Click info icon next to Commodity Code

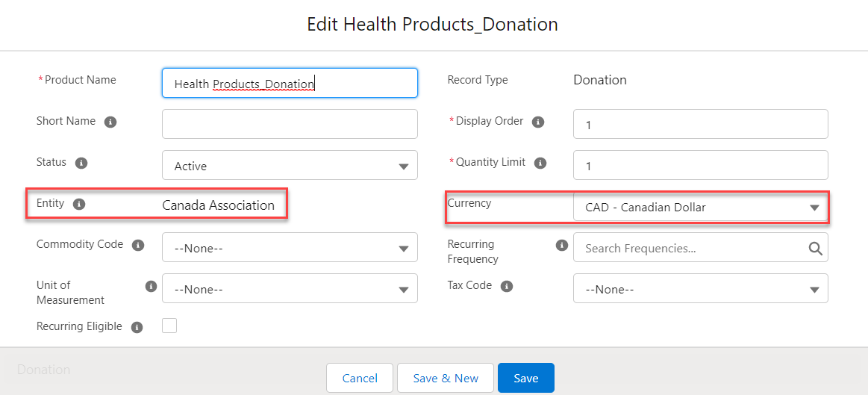tap(137, 245)
